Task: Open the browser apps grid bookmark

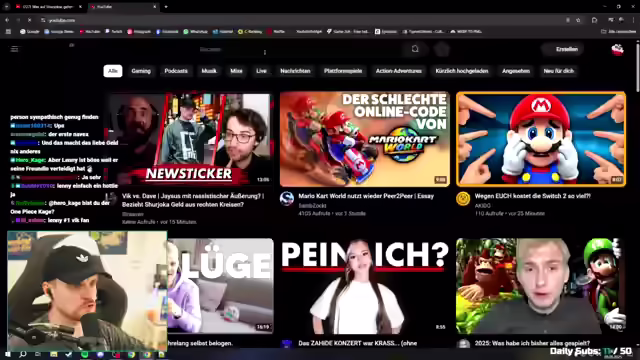Action: pyautogui.click(x=8, y=31)
